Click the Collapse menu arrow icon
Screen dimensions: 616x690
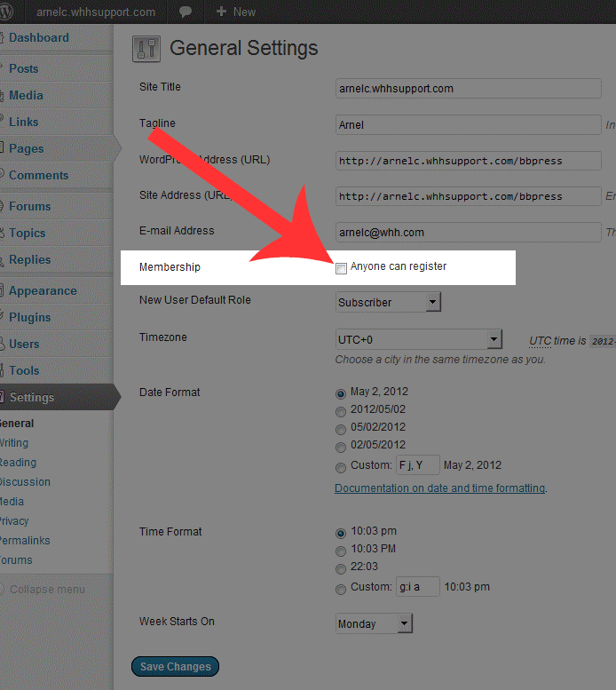pyautogui.click(x=5, y=590)
